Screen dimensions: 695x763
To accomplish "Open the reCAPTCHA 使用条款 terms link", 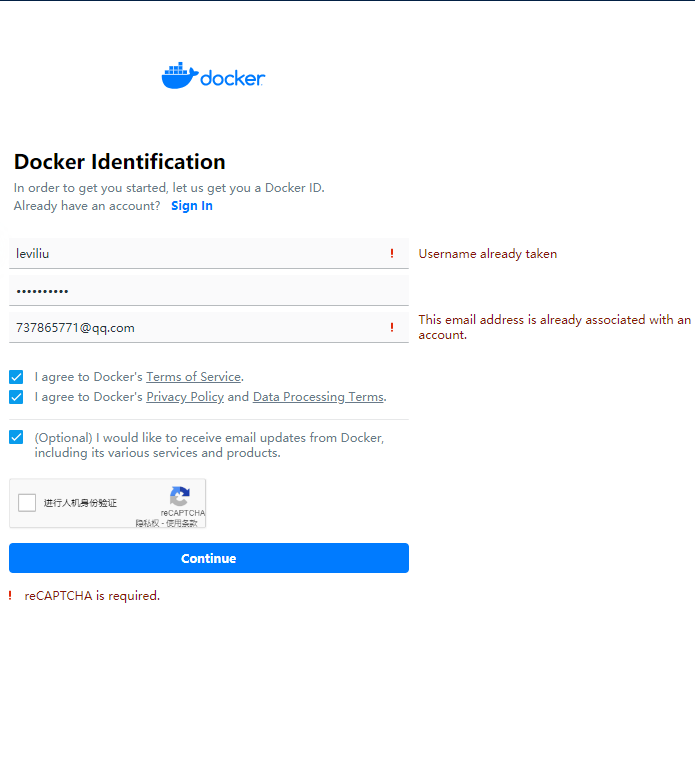I will click(x=182, y=523).
